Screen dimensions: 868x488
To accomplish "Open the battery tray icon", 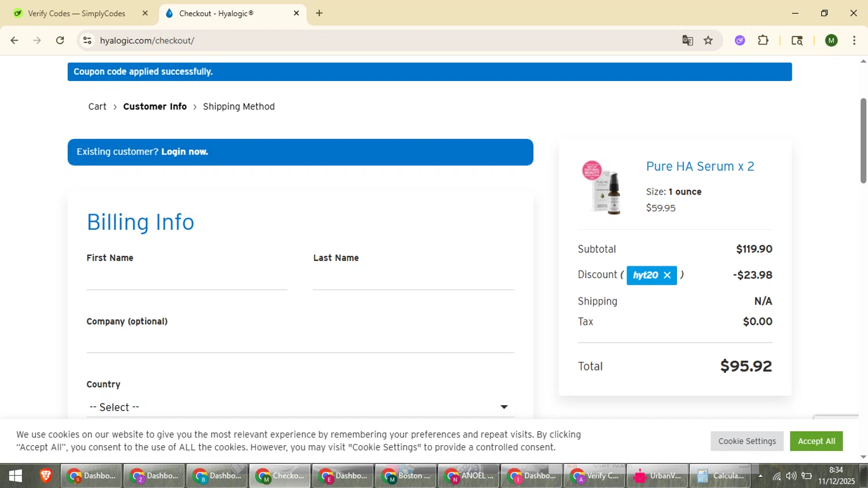I will pos(806,476).
